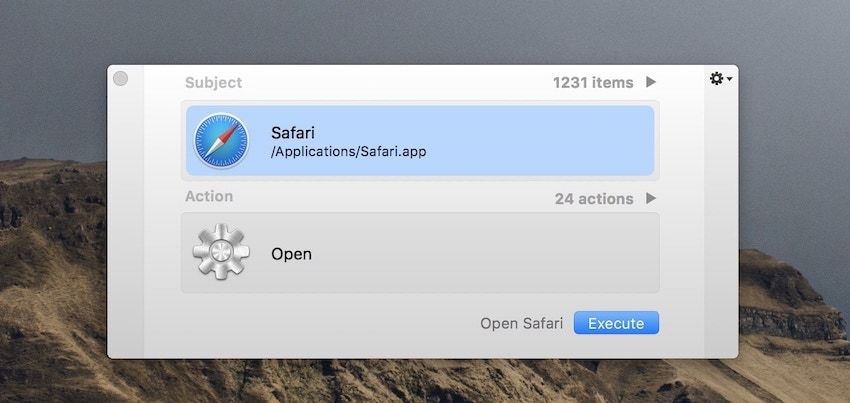Screen dimensions: 850x403
Task: Open the Quicksilver settings gear menu
Action: pyautogui.click(x=716, y=78)
